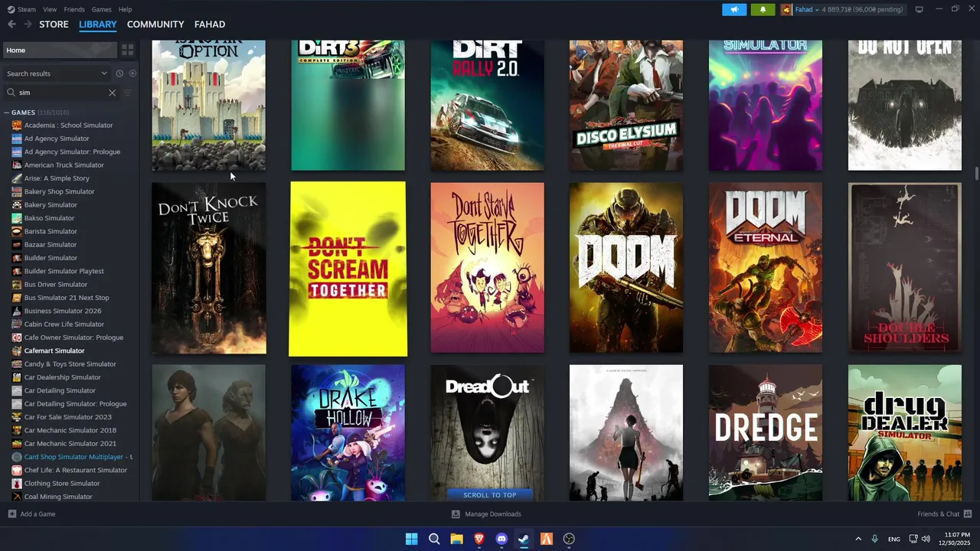Clear the 'sim' search text
Screen dimensions: 980x551
(112, 93)
